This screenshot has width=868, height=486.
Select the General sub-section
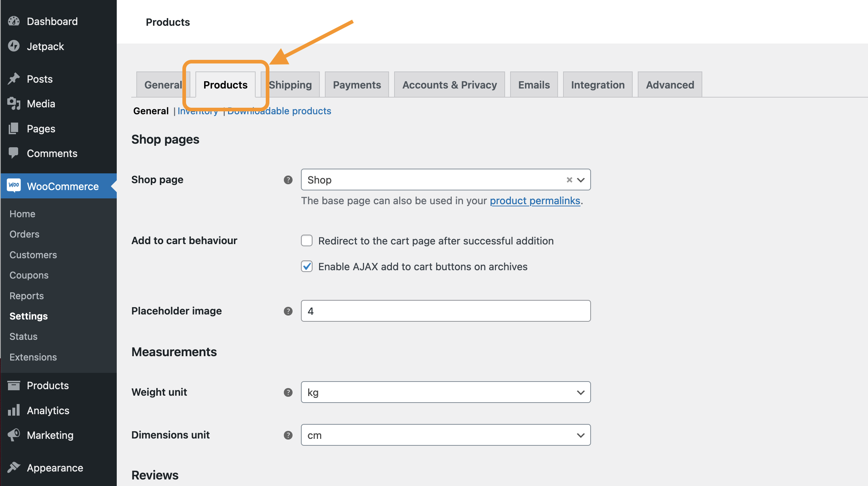pos(151,111)
